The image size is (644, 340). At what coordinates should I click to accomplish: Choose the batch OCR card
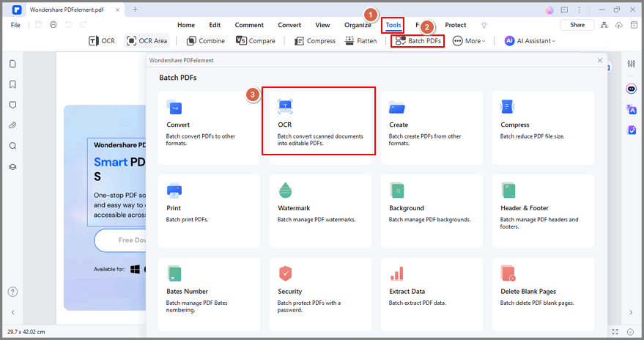click(x=320, y=127)
